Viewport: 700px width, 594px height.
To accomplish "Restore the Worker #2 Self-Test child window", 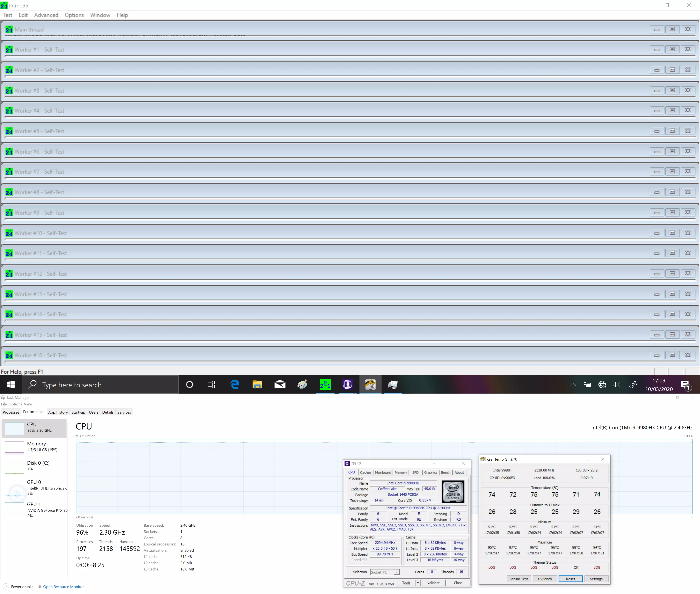I will [672, 70].
